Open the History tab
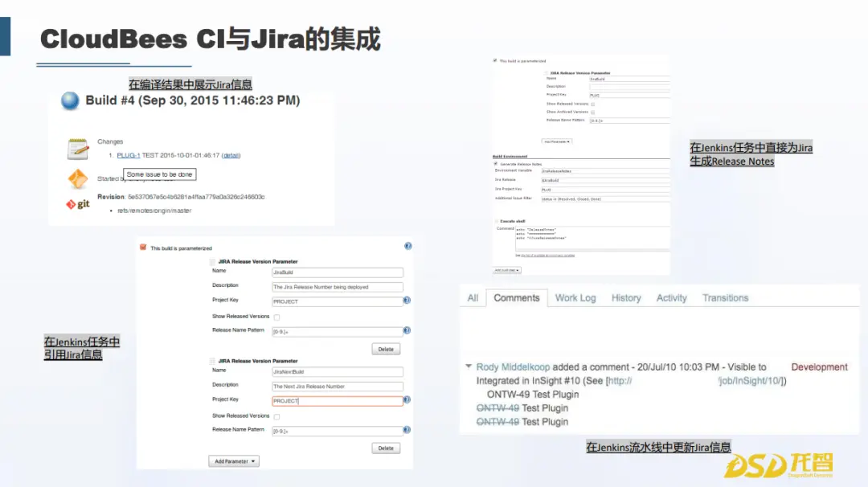Screen dimensions: 868x487 pos(626,297)
